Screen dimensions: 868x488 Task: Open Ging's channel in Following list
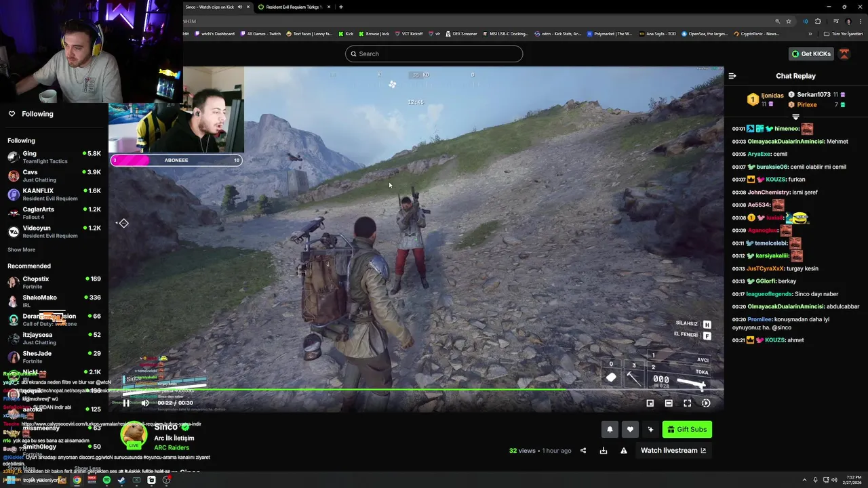click(x=54, y=157)
